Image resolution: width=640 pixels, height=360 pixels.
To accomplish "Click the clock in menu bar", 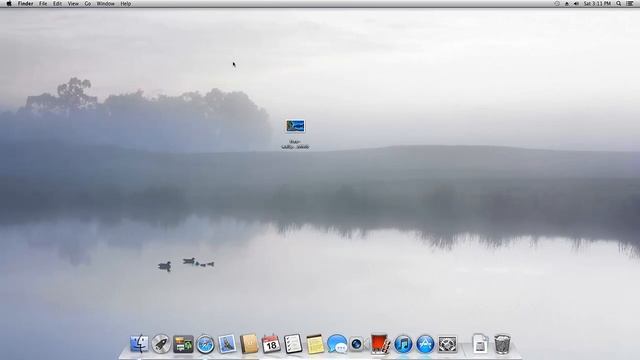I will (x=597, y=4).
